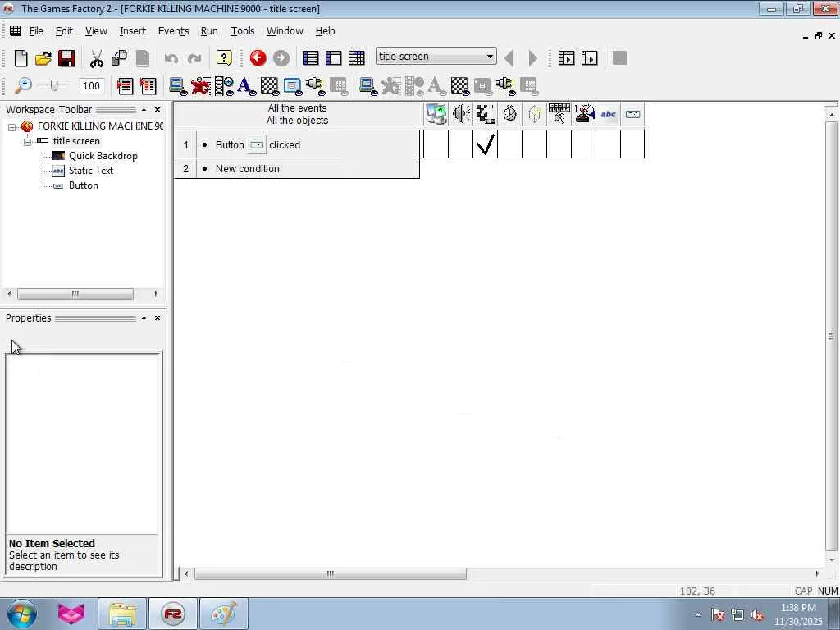Open the Event editor grid icon
This screenshot has width=840, height=630.
click(356, 58)
